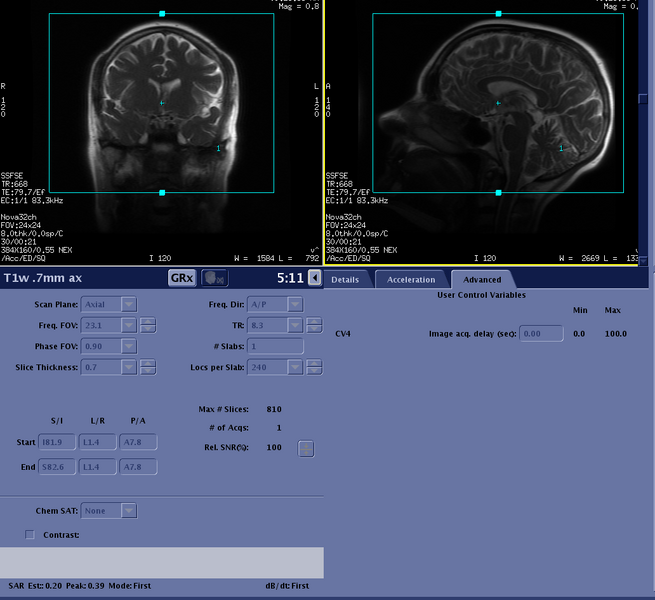Click bottom handle of coronal prescription box

162,193
